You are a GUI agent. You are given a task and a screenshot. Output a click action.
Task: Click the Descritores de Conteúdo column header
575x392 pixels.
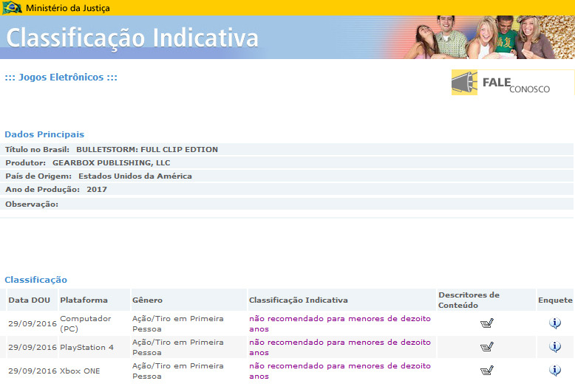pos(469,300)
